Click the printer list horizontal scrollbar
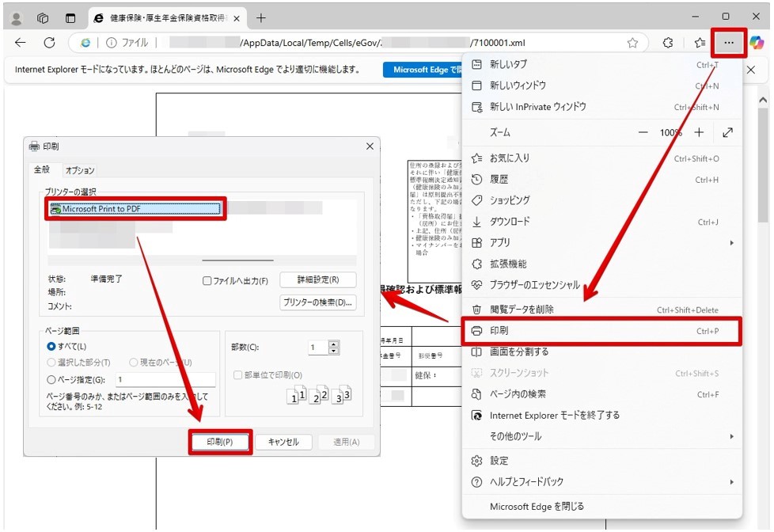This screenshot has height=532, width=774. point(237,260)
